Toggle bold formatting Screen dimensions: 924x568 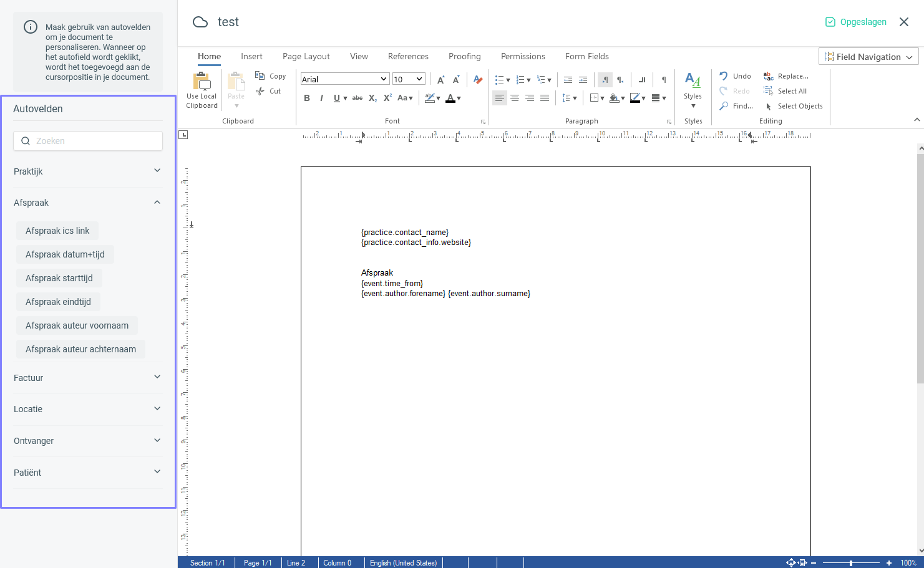coord(307,98)
